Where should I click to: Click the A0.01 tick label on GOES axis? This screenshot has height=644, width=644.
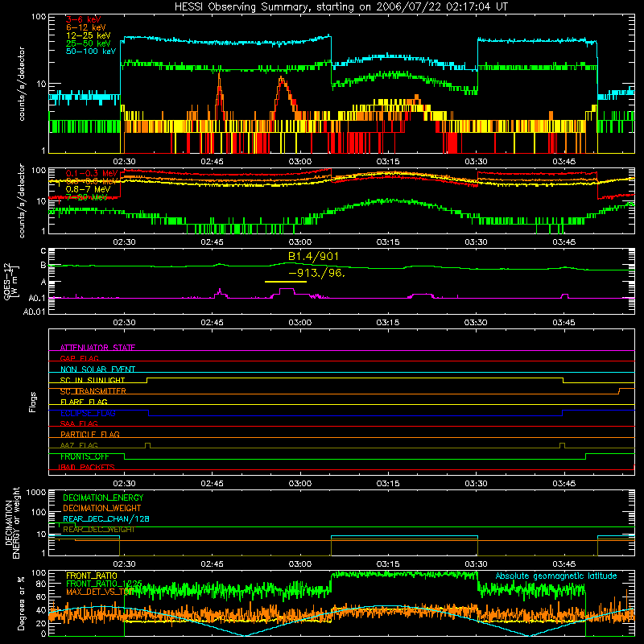click(x=34, y=312)
